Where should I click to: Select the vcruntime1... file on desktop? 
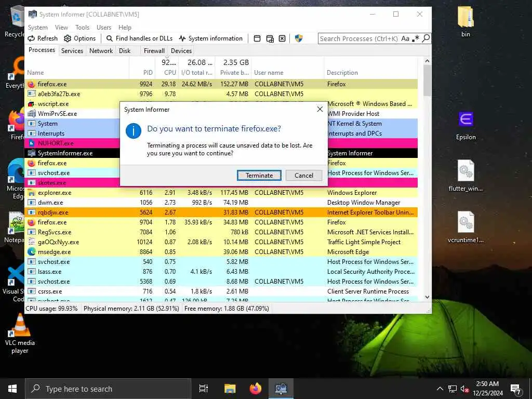pos(465,228)
